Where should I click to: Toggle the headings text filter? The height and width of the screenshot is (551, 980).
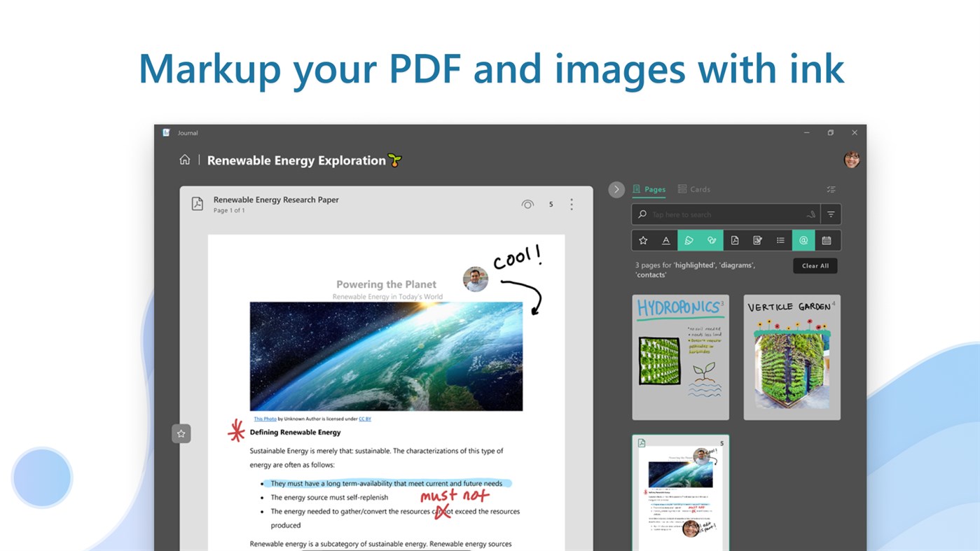tap(666, 240)
